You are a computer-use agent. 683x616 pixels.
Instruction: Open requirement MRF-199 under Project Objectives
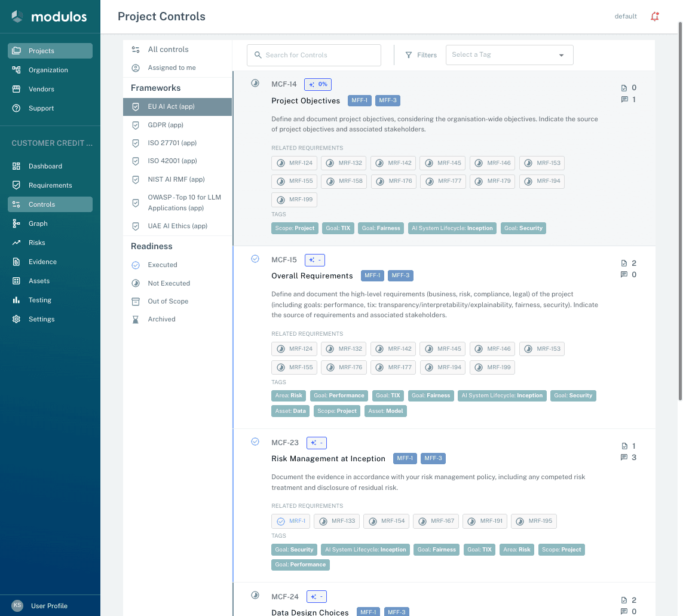click(x=295, y=200)
